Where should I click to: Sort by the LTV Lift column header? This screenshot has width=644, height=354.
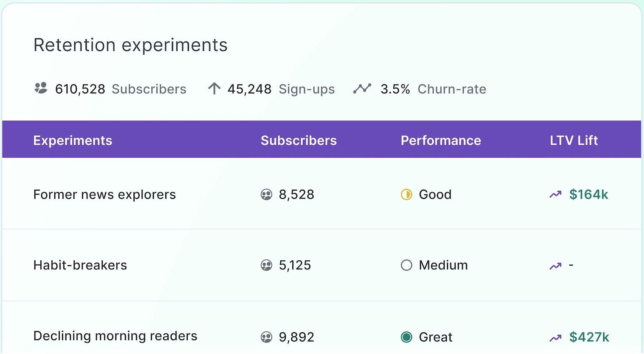574,141
